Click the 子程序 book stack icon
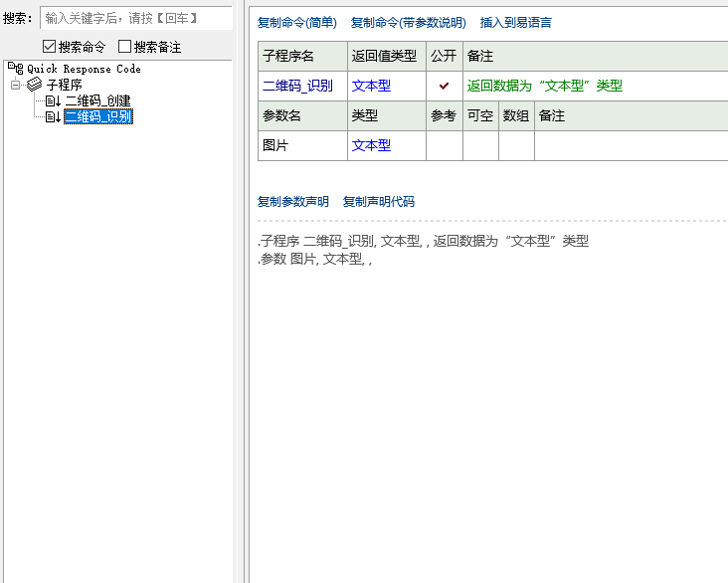728x583 pixels. [34, 85]
